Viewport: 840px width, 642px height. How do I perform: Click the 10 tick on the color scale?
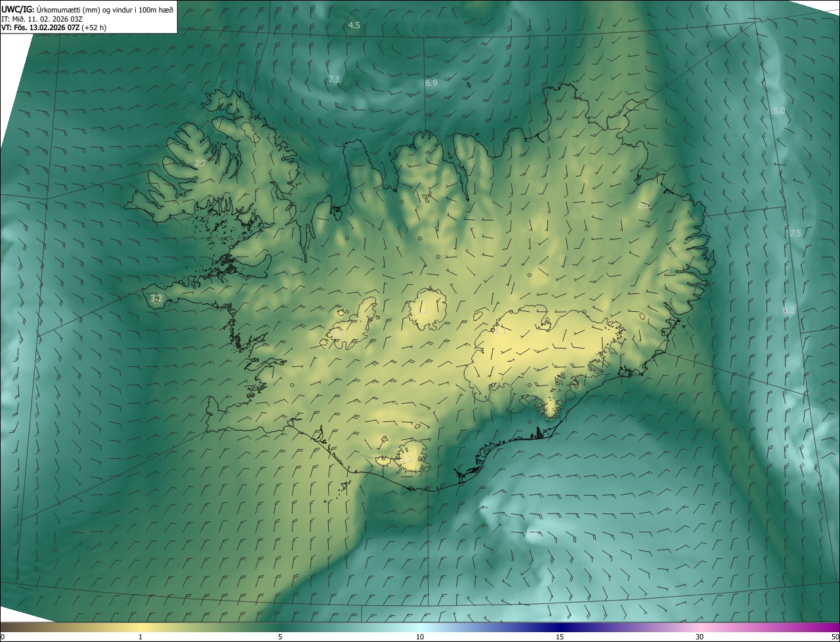(x=420, y=637)
